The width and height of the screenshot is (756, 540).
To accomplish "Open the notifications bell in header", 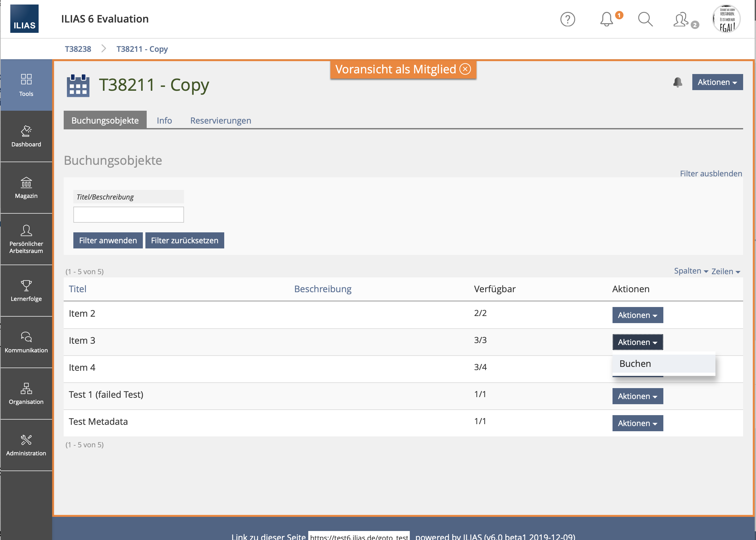I will coord(606,19).
